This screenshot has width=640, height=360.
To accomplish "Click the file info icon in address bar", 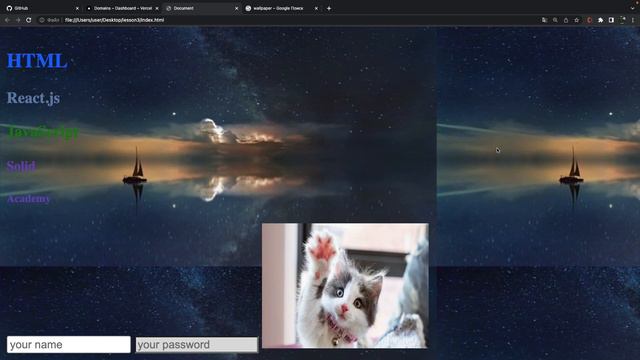I will [x=42, y=20].
